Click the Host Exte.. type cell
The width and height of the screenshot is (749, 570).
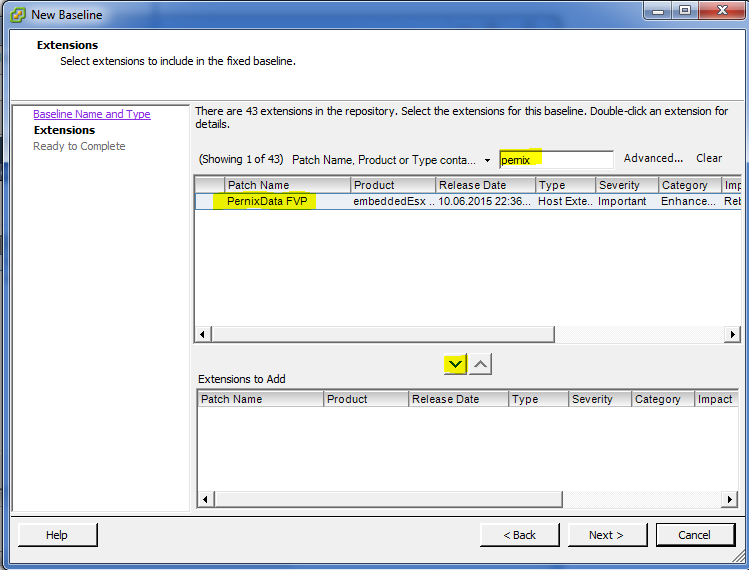pyautogui.click(x=565, y=201)
